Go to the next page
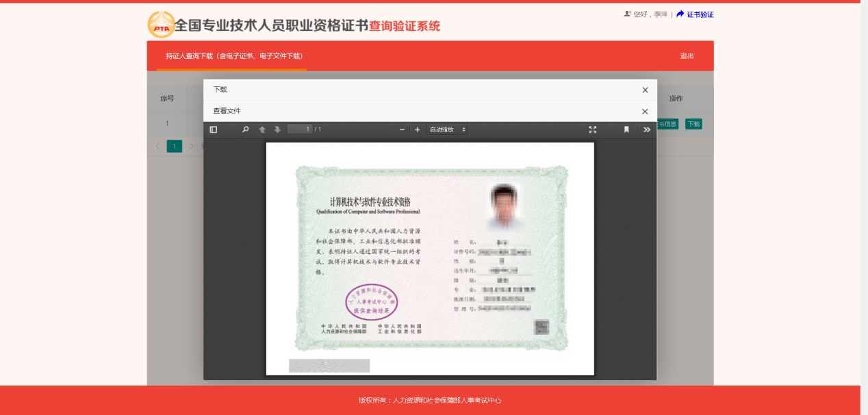This screenshot has height=415, width=868. 278,129
